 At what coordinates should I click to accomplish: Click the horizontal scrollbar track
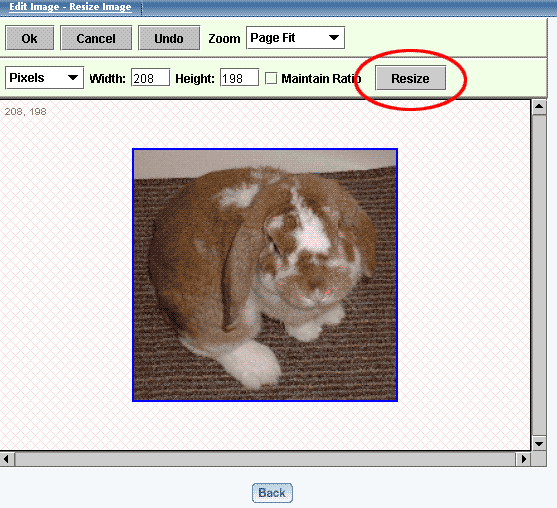point(265,459)
